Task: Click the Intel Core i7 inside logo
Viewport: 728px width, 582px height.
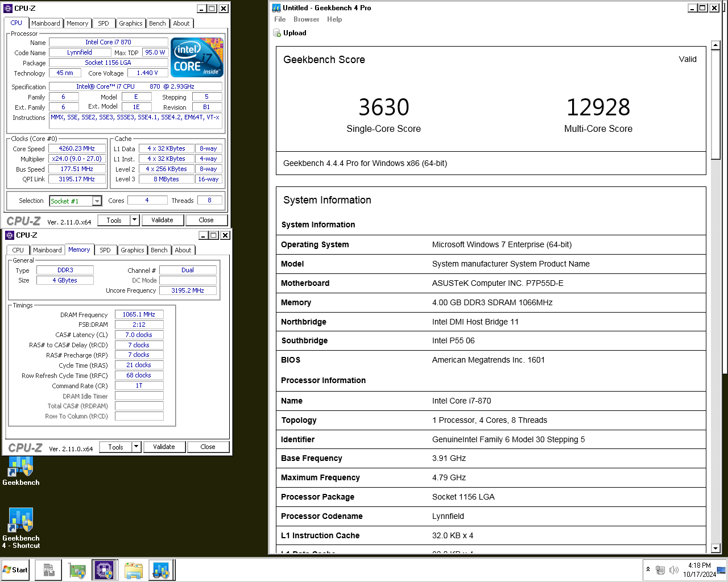Action: (x=197, y=57)
